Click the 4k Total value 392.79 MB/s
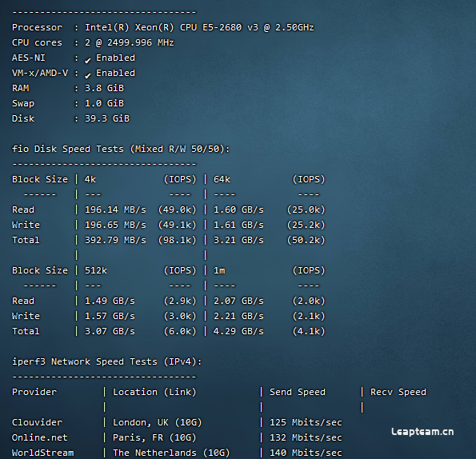This screenshot has width=476, height=459. pyautogui.click(x=115, y=240)
